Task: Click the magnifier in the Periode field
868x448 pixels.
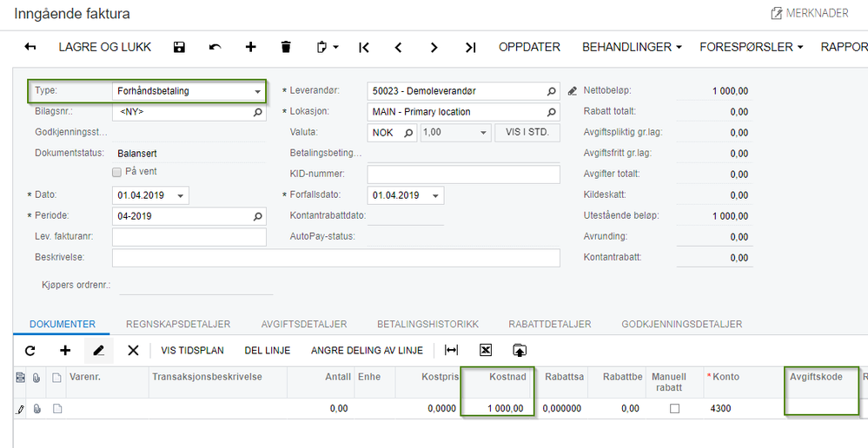Action: coord(257,216)
